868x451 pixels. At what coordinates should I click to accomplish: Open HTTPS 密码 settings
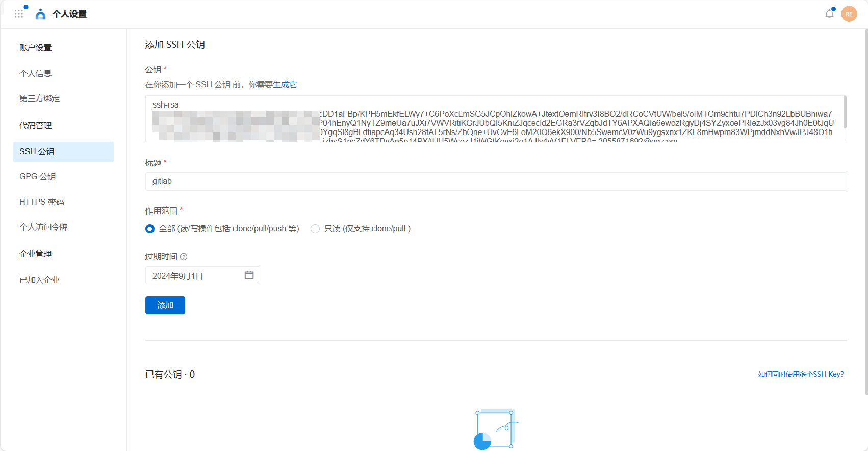point(42,202)
